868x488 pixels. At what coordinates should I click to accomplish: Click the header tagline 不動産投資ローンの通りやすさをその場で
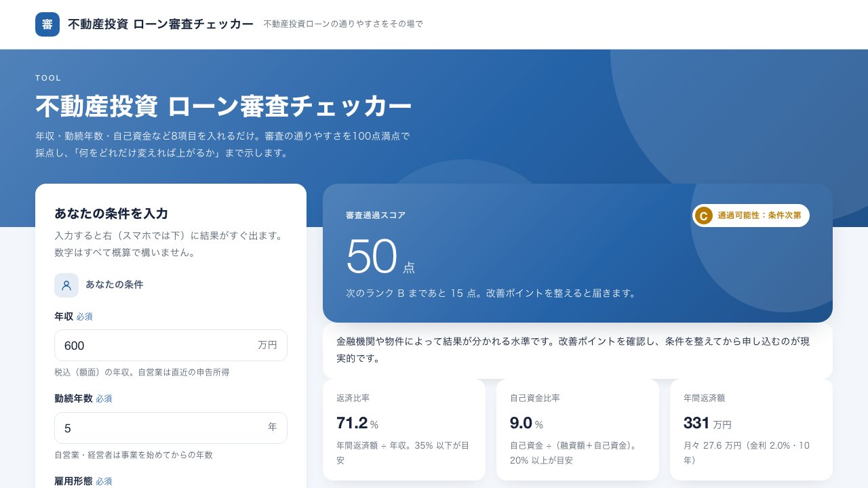tap(343, 24)
